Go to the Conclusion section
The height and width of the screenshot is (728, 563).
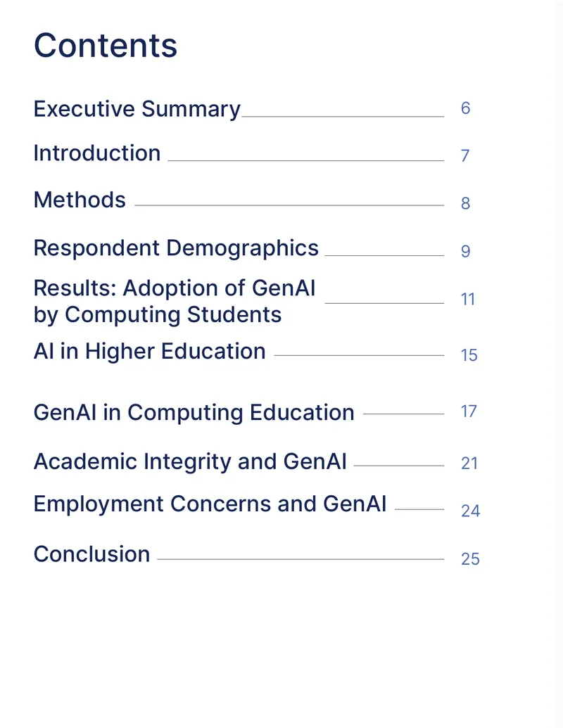point(92,554)
